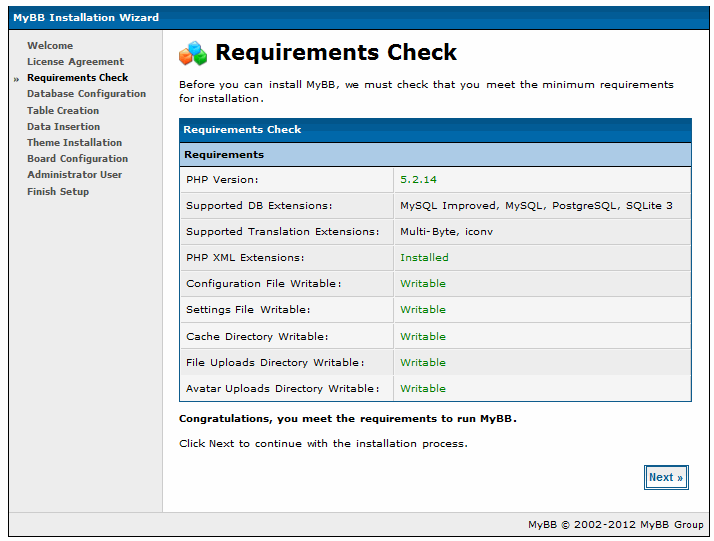
Task: Click the File Uploads Directory Writable label
Action: click(x=275, y=362)
